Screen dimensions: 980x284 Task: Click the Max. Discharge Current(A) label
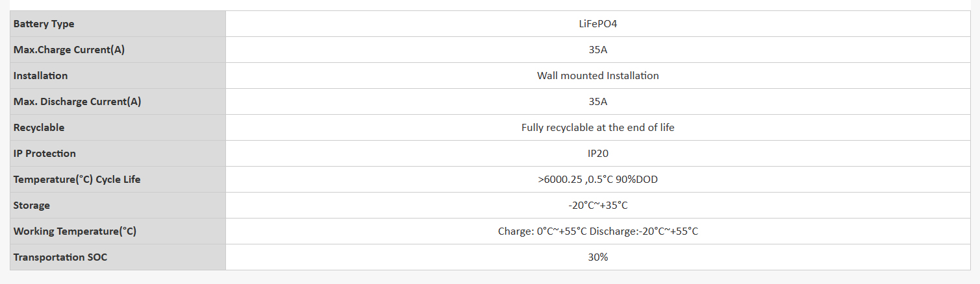click(77, 102)
